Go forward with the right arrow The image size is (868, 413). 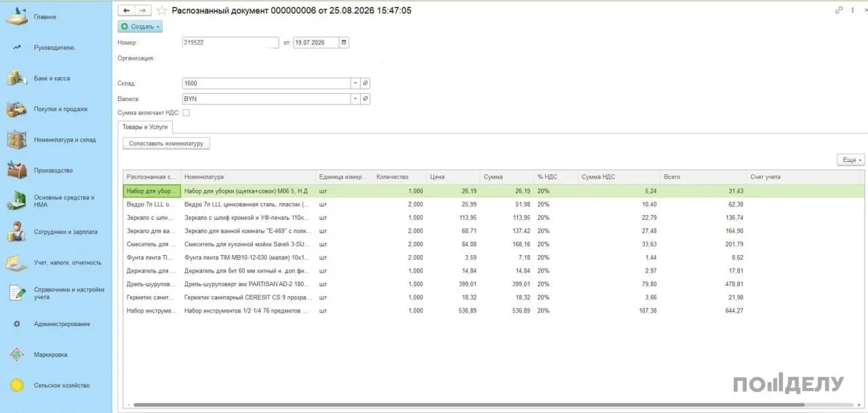142,10
